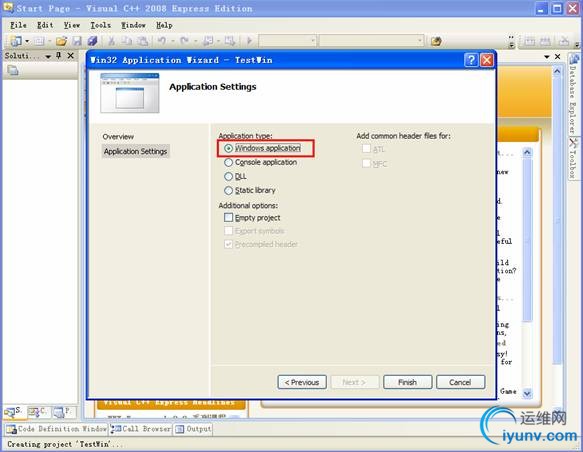583x452 pixels.
Task: Open the Output tab
Action: tap(193, 429)
